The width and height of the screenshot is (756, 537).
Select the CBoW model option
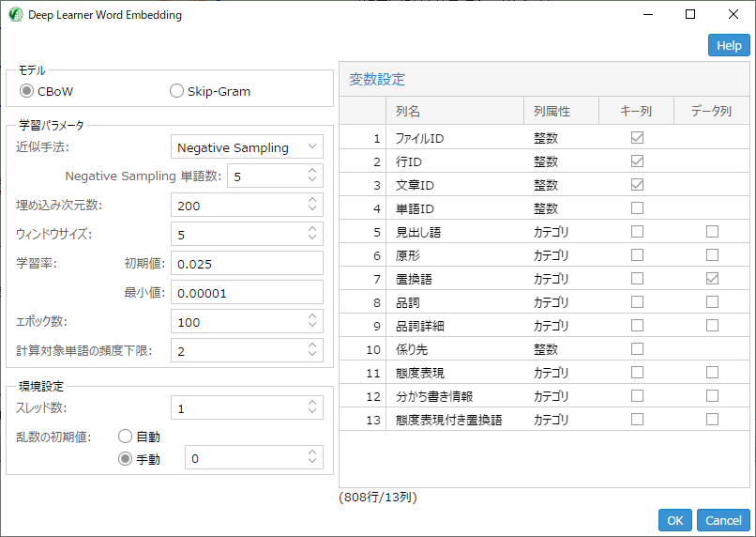tap(26, 91)
